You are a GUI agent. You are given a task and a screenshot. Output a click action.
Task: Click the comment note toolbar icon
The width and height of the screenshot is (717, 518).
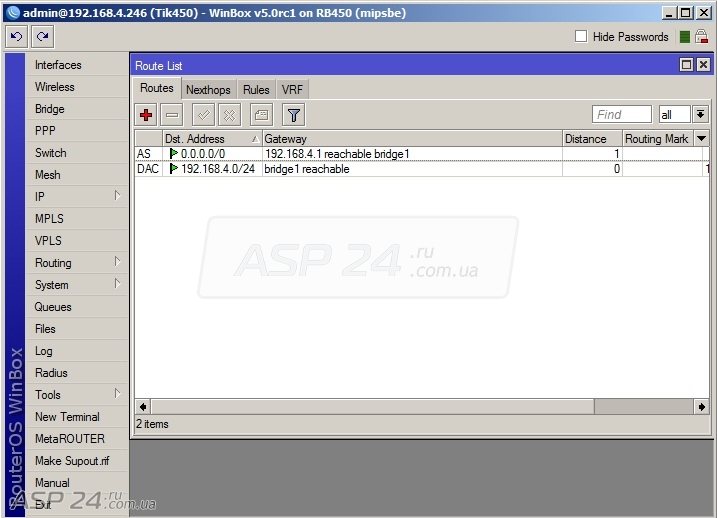262,115
